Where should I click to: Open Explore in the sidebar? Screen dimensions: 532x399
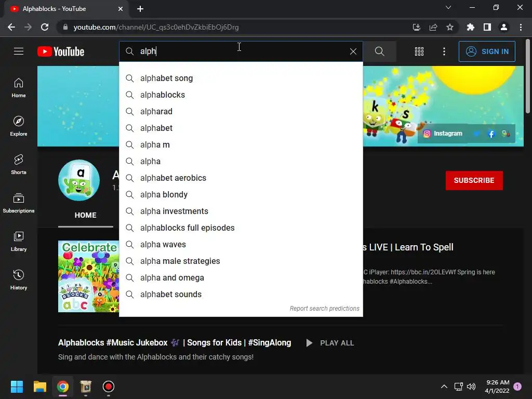19,126
